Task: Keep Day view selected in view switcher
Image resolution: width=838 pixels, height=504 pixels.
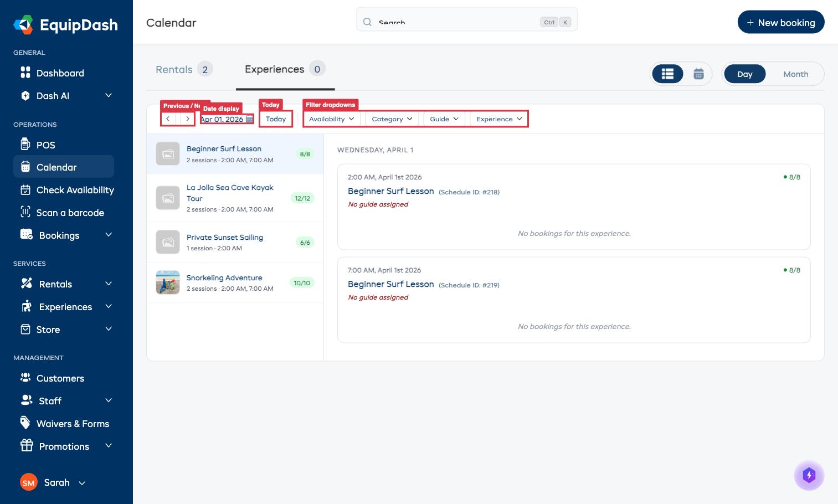Action: point(744,73)
